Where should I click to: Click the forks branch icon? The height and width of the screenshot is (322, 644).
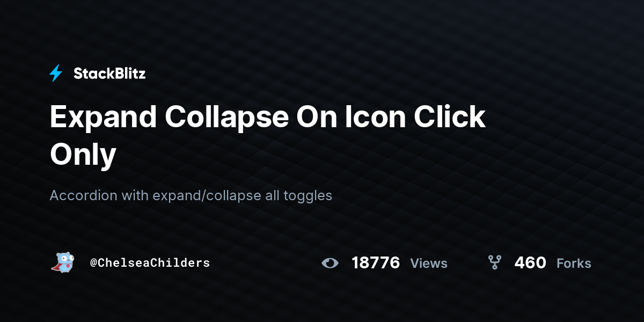[494, 262]
